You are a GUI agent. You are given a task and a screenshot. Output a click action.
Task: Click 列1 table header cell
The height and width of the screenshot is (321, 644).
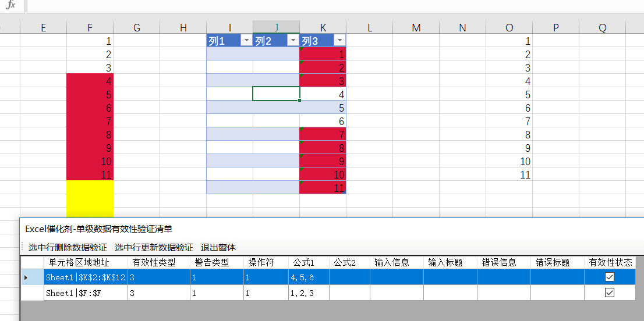229,40
